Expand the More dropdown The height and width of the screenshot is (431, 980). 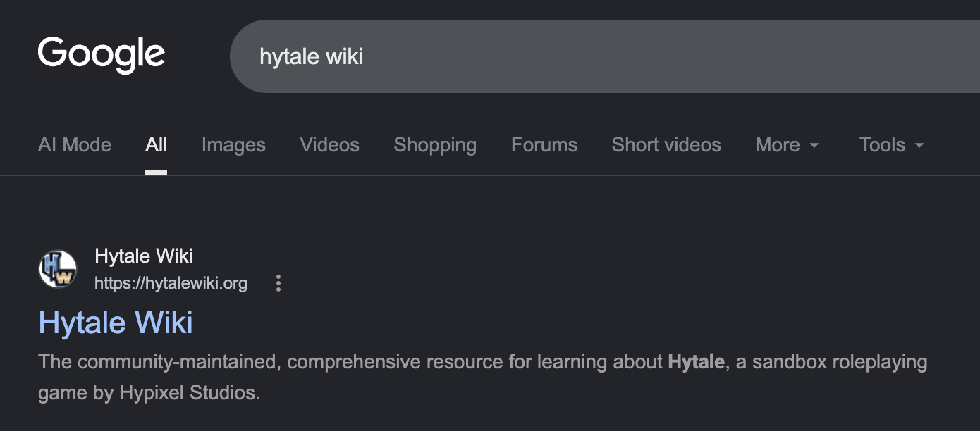point(787,145)
